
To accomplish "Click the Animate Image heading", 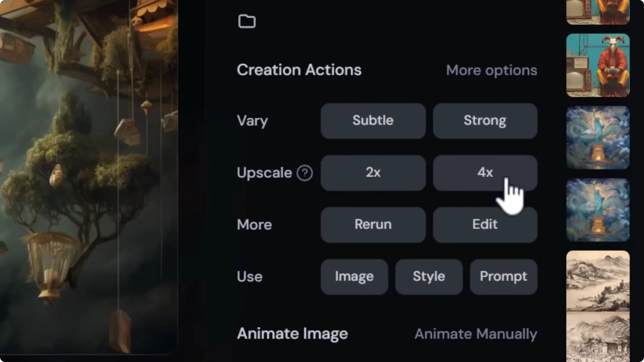I will 292,334.
